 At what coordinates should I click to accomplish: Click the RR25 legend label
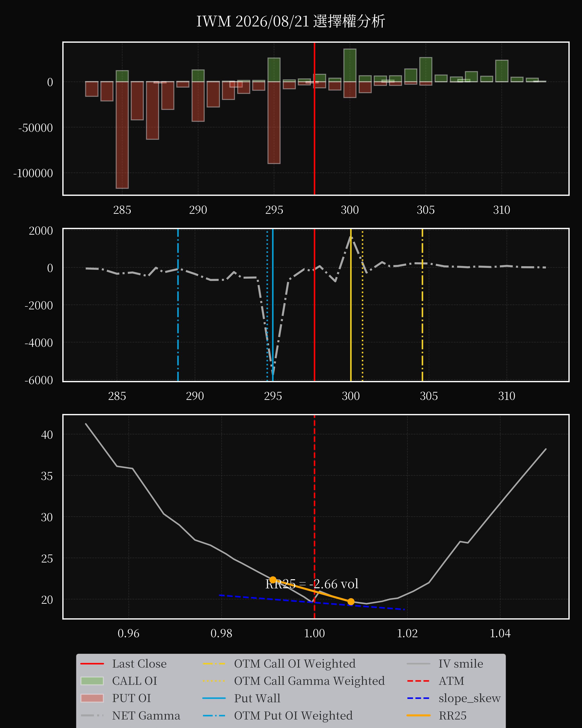[453, 716]
